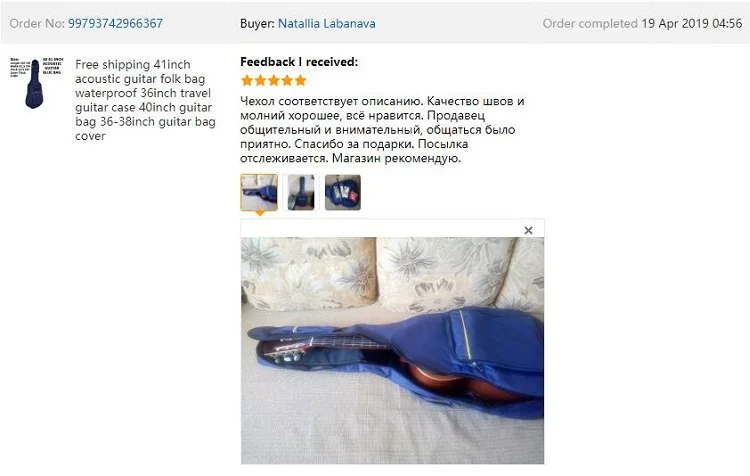The image size is (750, 476).
Task: Click the enlarged guitar-in-bag photo
Action: pyautogui.click(x=392, y=351)
